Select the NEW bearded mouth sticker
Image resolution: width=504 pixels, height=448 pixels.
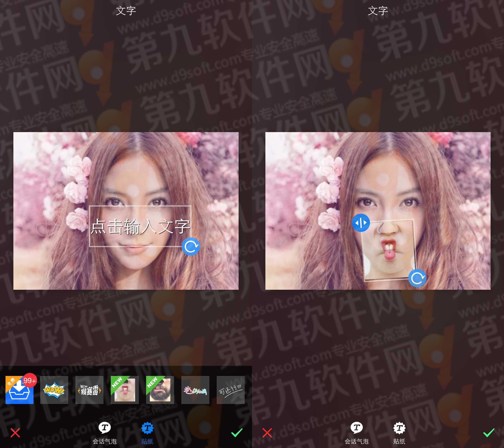[x=160, y=390]
